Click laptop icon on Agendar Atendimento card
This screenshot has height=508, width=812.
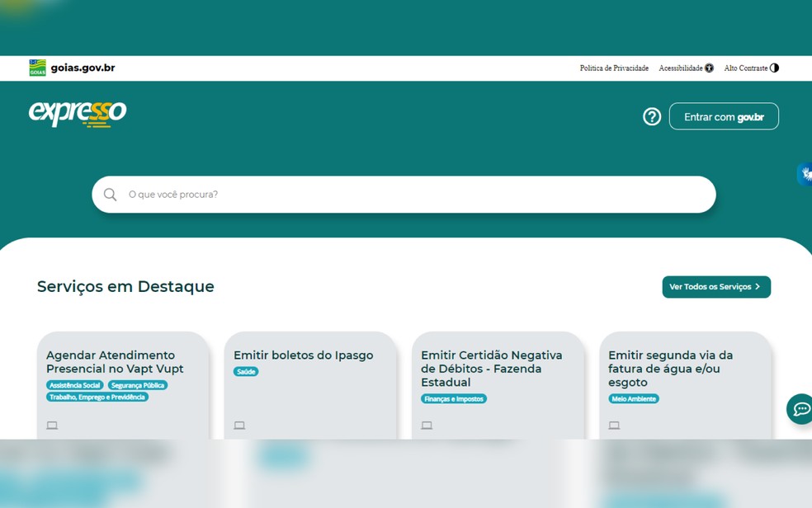tap(52, 426)
